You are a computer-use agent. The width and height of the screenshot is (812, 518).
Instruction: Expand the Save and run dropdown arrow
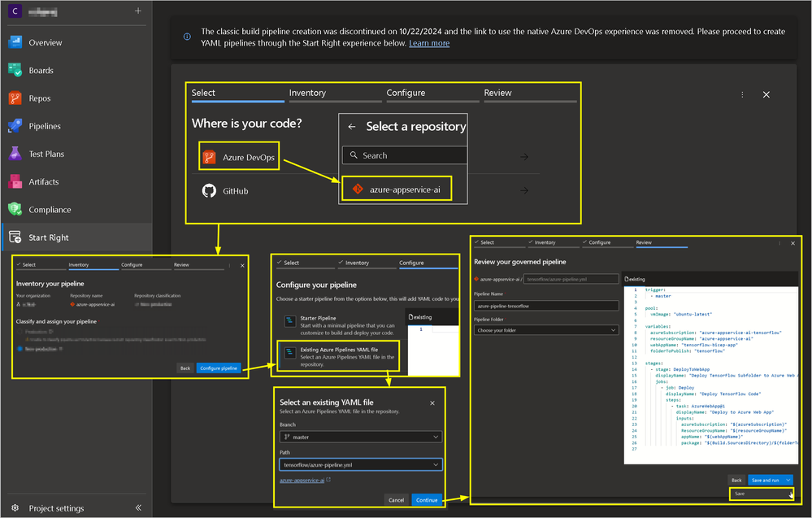click(788, 480)
